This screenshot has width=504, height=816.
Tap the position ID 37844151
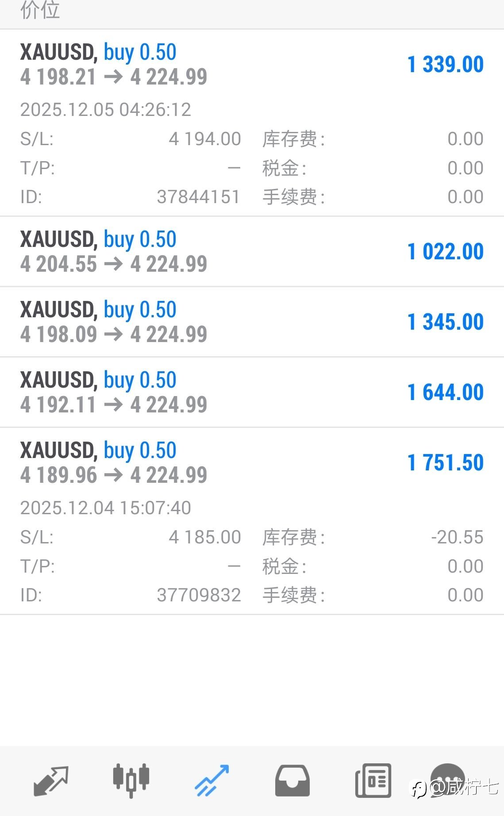click(198, 197)
